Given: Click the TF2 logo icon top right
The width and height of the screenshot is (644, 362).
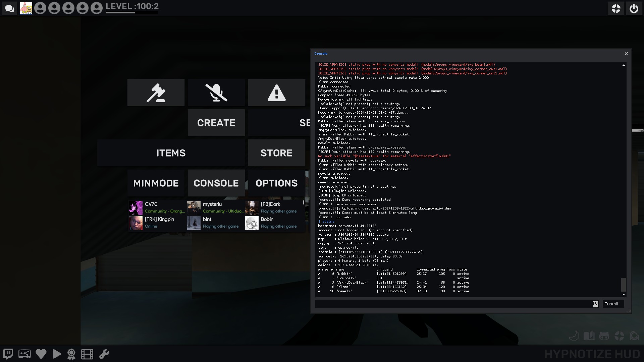Looking at the screenshot, I should click(x=616, y=8).
